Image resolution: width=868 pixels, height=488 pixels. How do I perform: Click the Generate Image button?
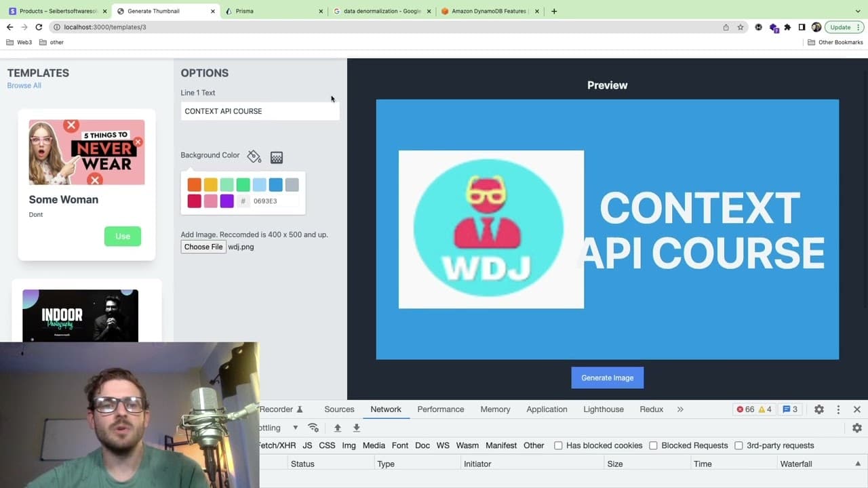(x=608, y=378)
